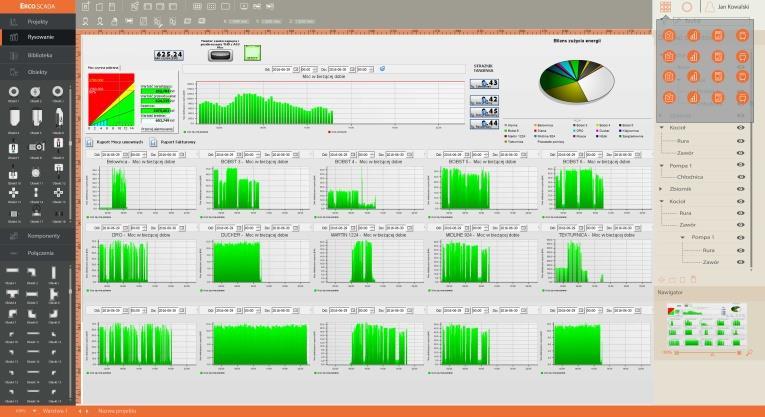Click the alarm button below the red-green gauge
The image size is (765, 417).
(x=157, y=129)
